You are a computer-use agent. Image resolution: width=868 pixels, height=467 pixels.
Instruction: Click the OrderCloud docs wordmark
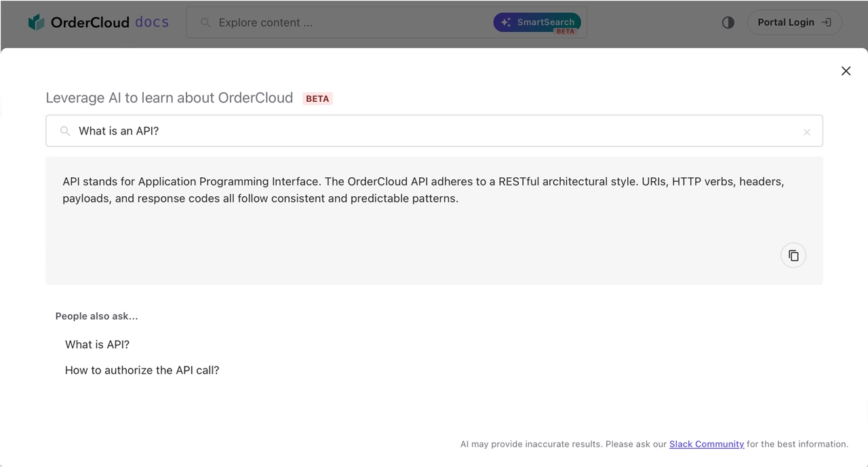(x=109, y=22)
